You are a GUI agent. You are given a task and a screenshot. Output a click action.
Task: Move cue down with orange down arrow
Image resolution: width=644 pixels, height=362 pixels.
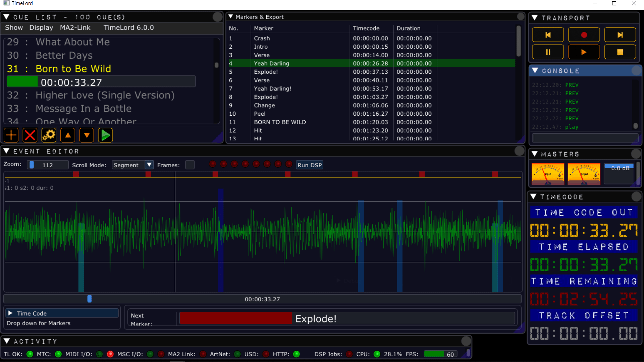click(x=87, y=135)
